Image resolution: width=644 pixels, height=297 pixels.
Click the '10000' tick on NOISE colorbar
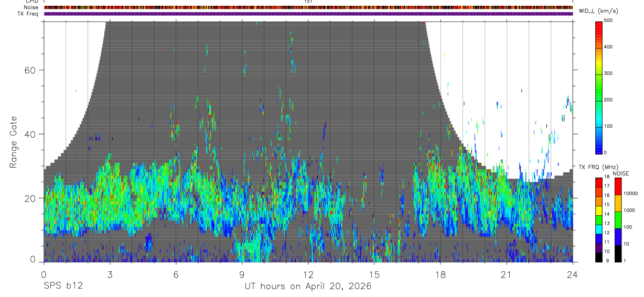pos(631,193)
